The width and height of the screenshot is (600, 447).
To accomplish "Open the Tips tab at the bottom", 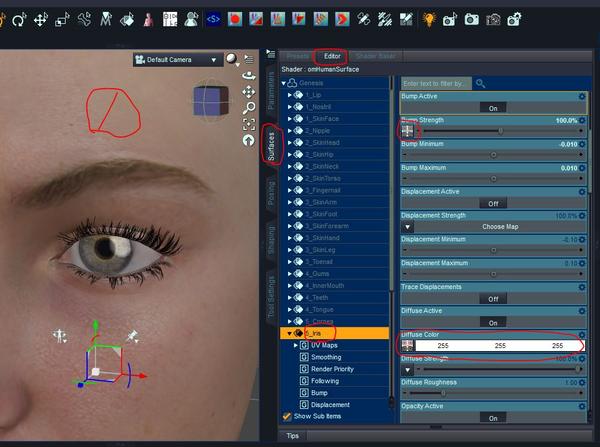I will point(293,436).
